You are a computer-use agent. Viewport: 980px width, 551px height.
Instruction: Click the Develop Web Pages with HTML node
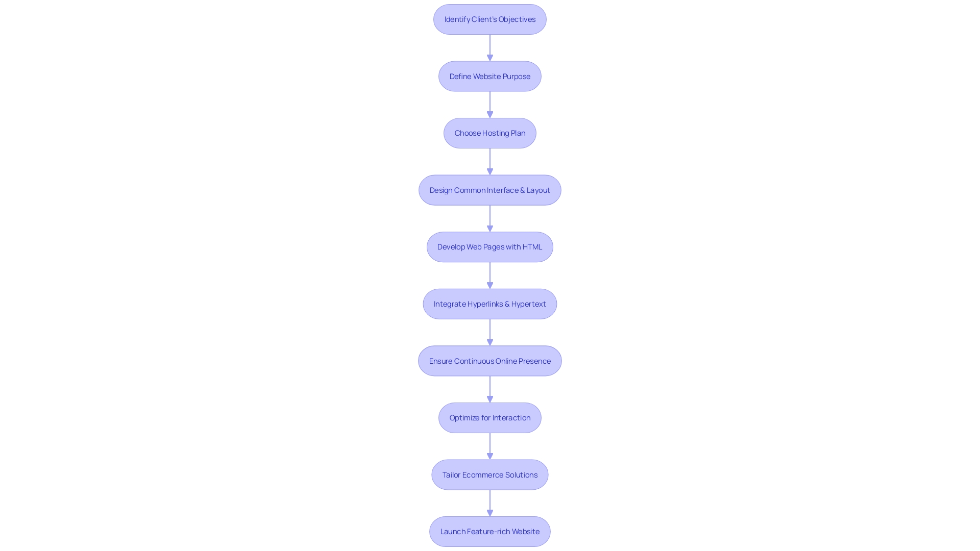click(x=490, y=247)
